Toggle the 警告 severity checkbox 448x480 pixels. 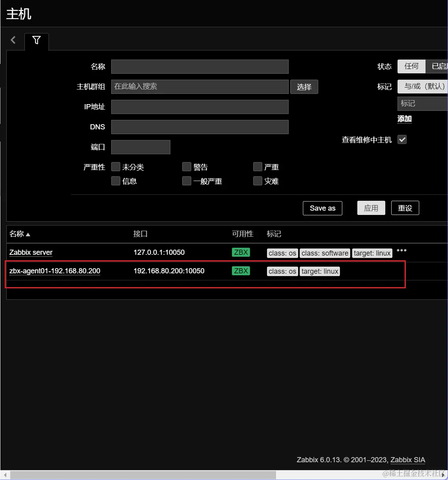187,167
